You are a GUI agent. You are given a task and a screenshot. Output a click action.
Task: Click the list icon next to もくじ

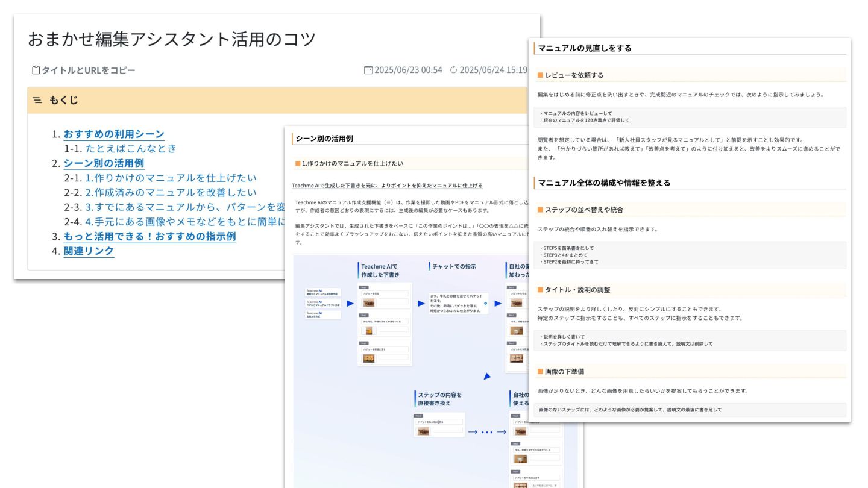click(37, 100)
